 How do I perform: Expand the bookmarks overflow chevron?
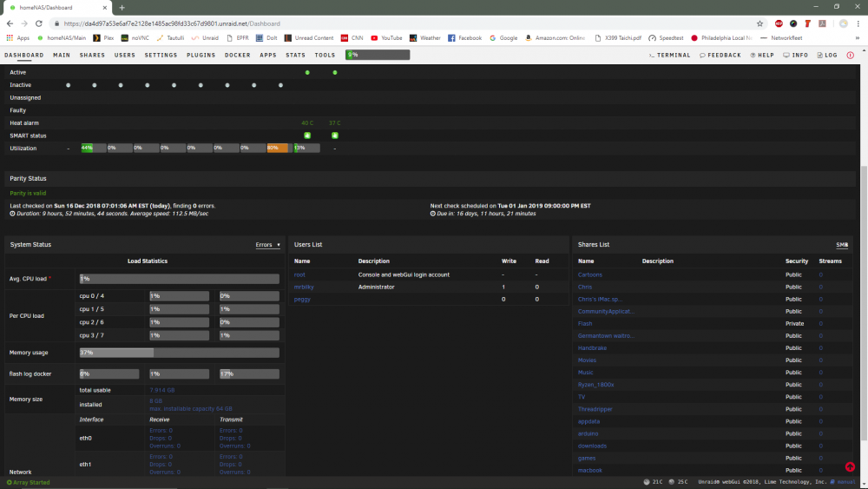858,38
